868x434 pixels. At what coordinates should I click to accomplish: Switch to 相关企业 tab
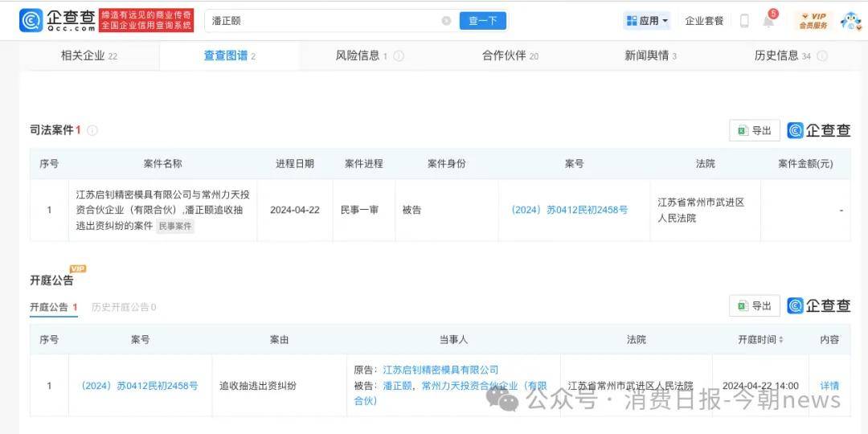coord(89,56)
